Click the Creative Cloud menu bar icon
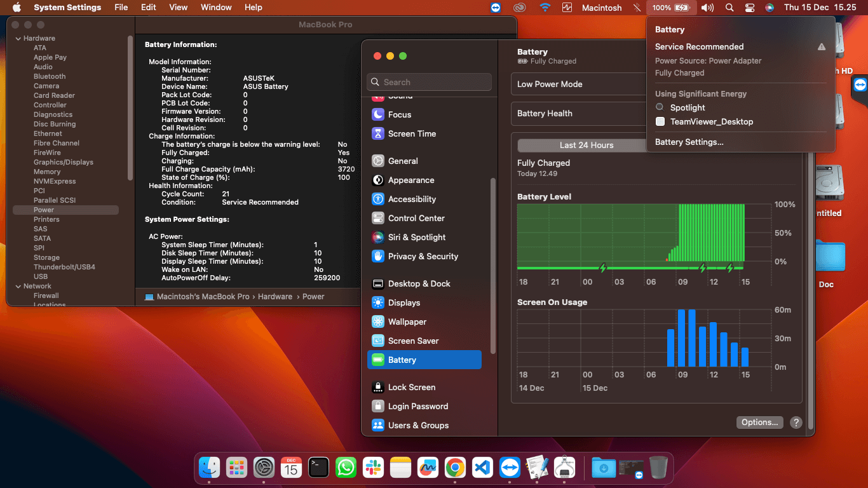 pos(520,8)
